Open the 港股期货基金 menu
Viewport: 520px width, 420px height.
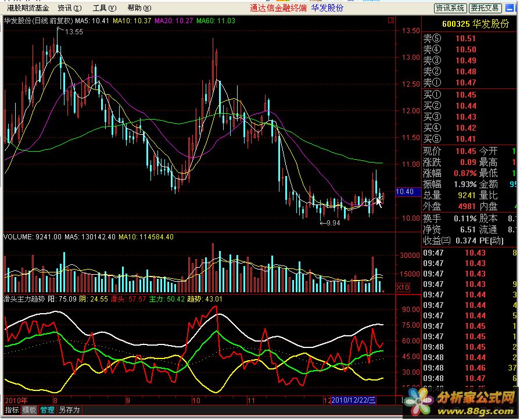(x=28, y=8)
